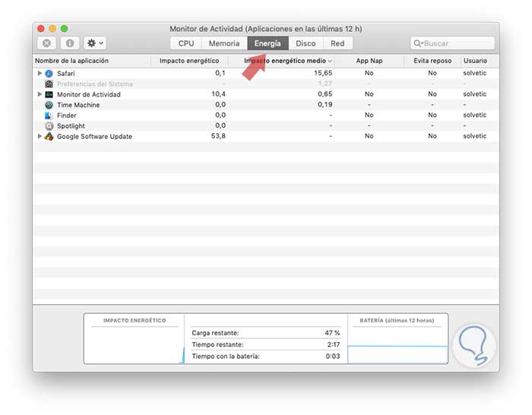Sort by Impacto energético medio column
The image size is (532, 415).
[282, 61]
